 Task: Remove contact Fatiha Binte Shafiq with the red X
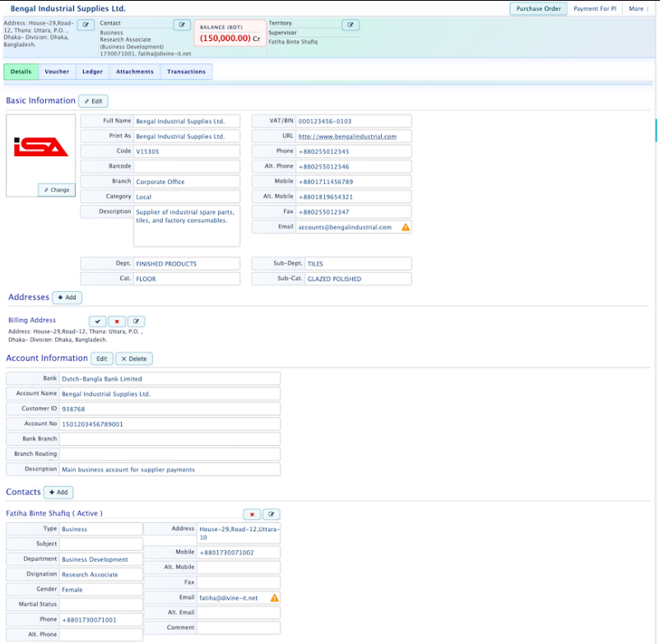pos(252,514)
